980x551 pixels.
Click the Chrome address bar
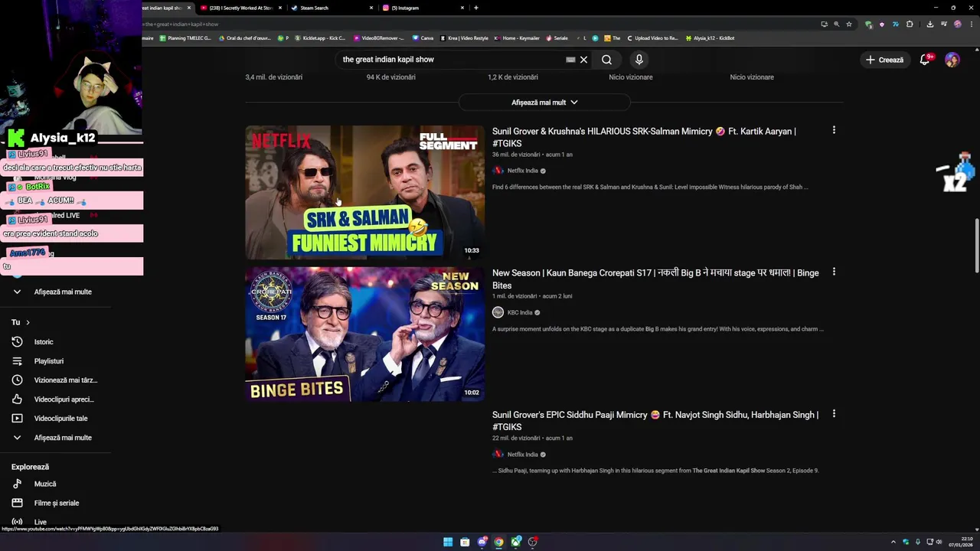click(475, 24)
